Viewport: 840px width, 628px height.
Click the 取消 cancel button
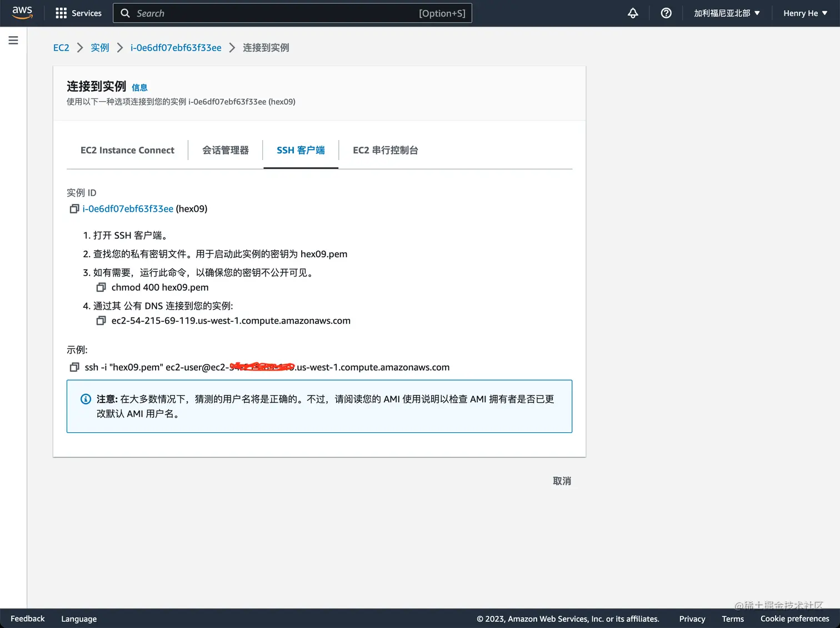(562, 481)
